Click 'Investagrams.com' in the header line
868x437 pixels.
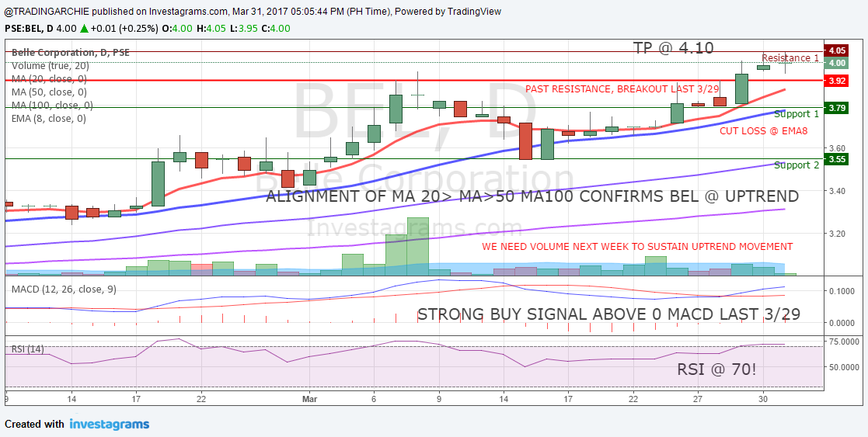[190, 11]
